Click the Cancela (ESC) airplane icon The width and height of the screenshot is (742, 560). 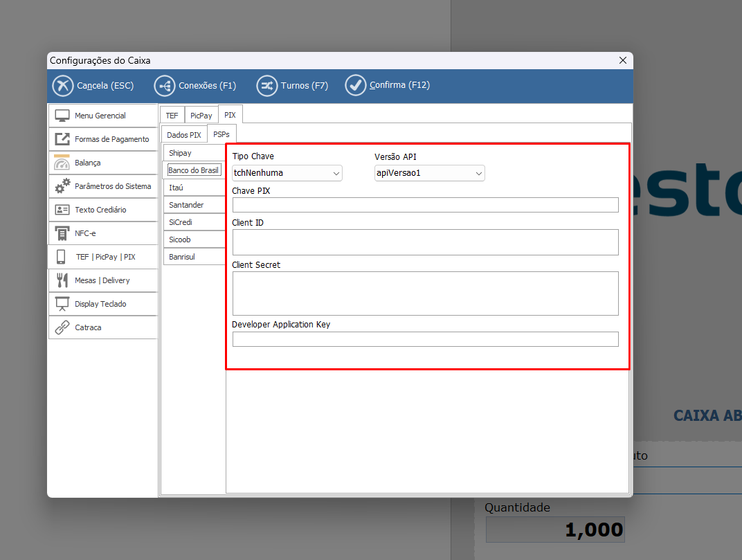click(63, 86)
